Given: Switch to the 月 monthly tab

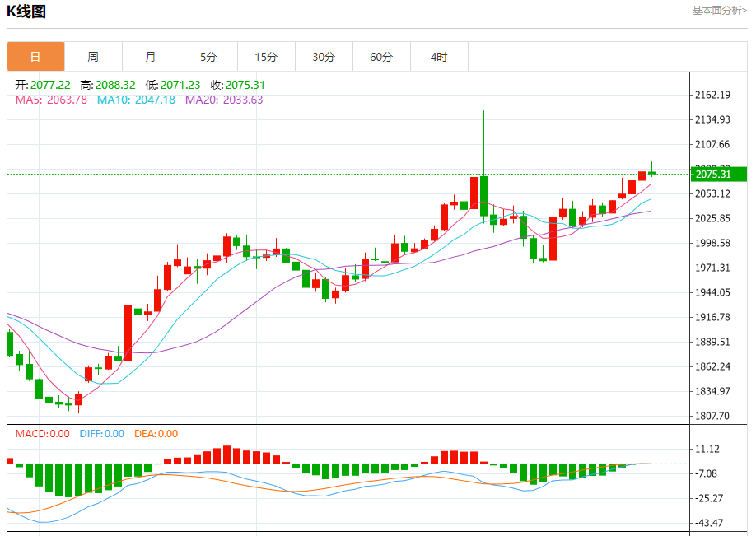Looking at the screenshot, I should pos(151,57).
